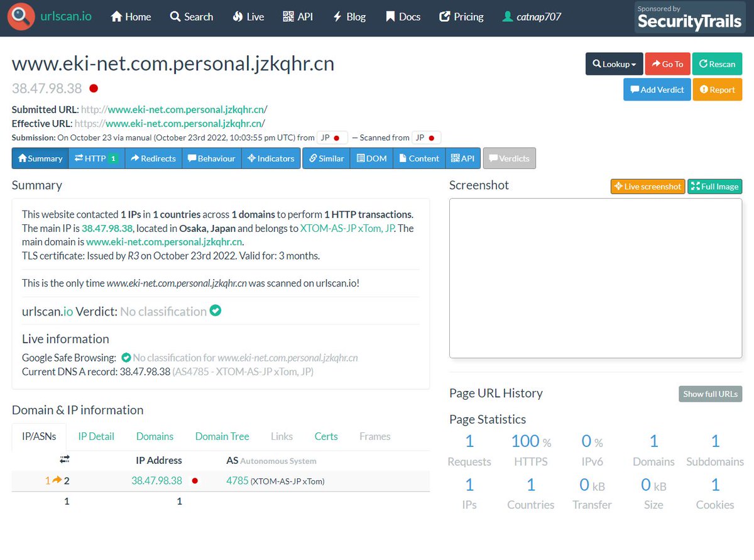The height and width of the screenshot is (560, 754).
Task: Open the Similar tab
Action: 326,158
